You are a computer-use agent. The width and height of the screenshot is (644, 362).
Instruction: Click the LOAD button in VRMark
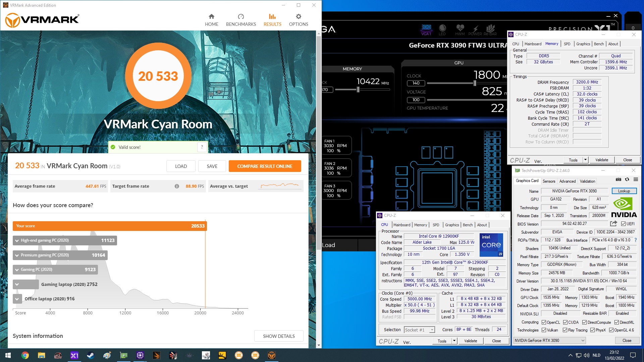point(181,166)
